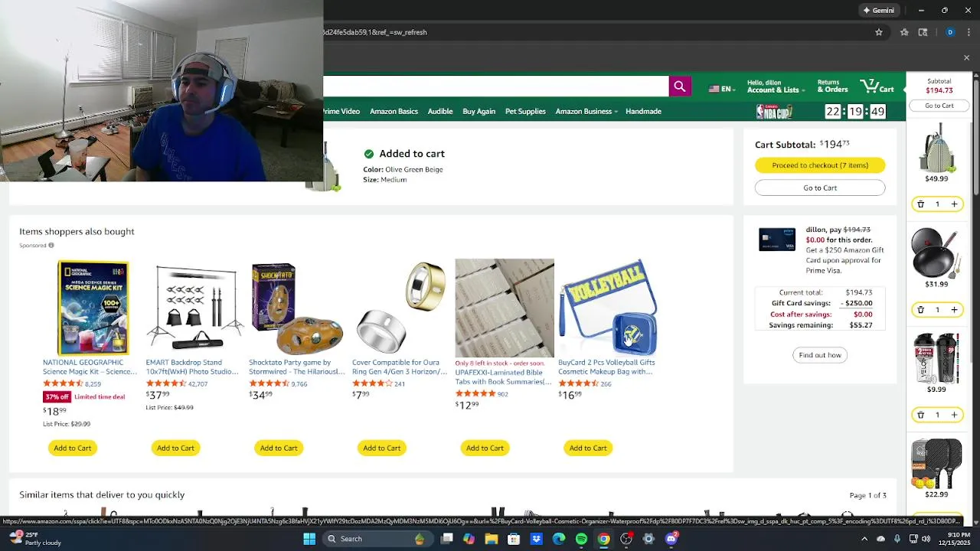Open Chrome profile avatar D
Image resolution: width=980 pixels, height=551 pixels.
(950, 32)
